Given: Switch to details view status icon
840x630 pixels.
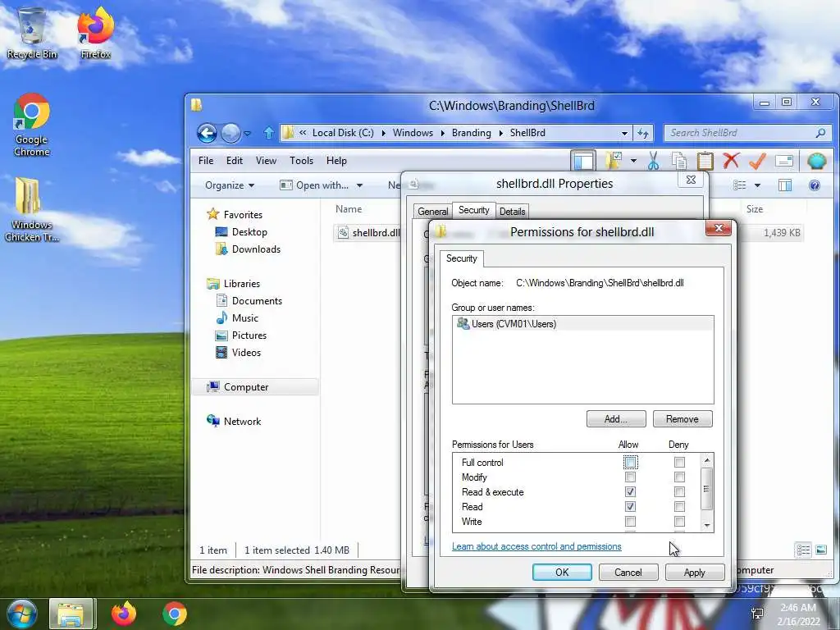Looking at the screenshot, I should coord(803,550).
